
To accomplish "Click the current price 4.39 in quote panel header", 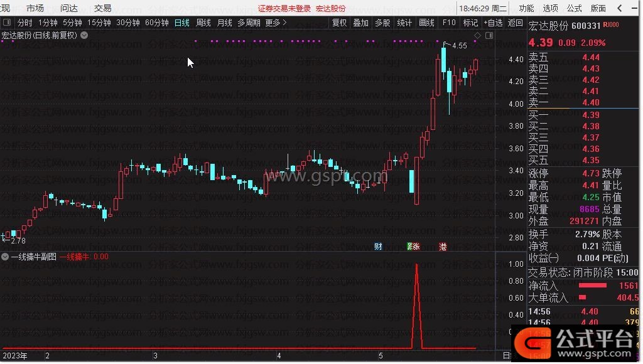I will (541, 43).
